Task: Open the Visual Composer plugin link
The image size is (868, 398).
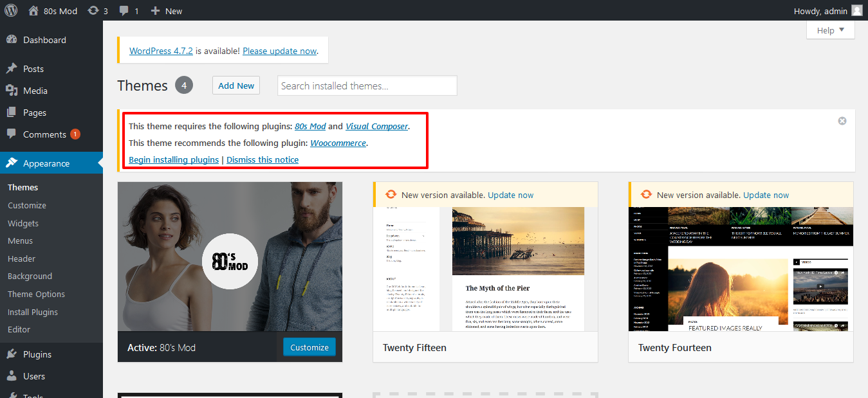Action: click(377, 127)
